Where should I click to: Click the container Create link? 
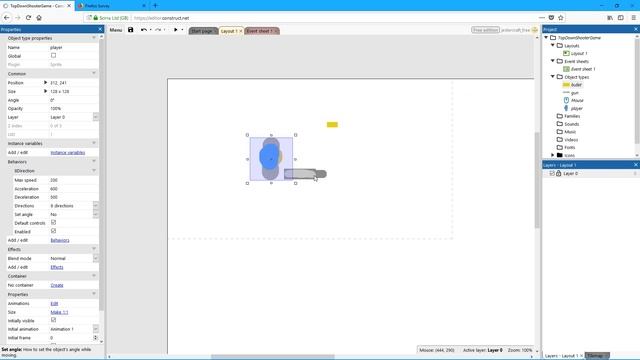(x=57, y=285)
